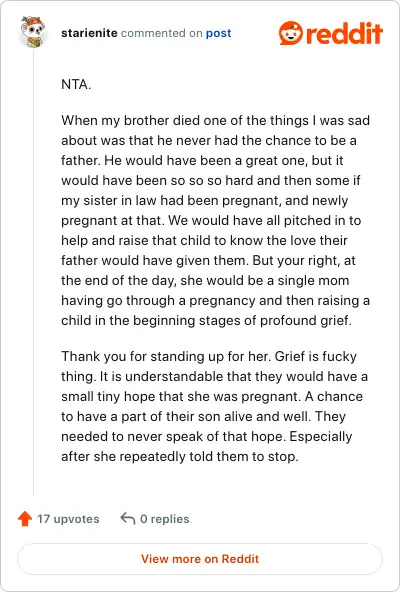Click the "17 upvotes" count
This screenshot has width=400, height=592.
[68, 519]
